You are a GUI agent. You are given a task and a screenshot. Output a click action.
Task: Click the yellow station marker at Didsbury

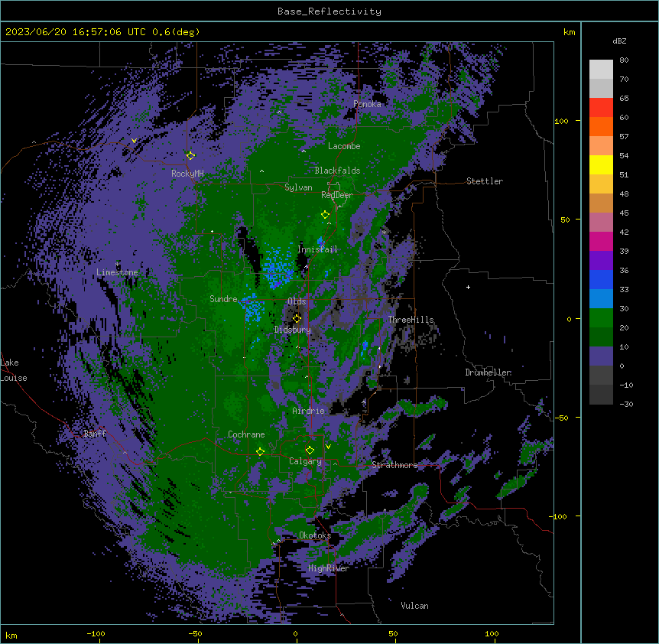tap(297, 318)
